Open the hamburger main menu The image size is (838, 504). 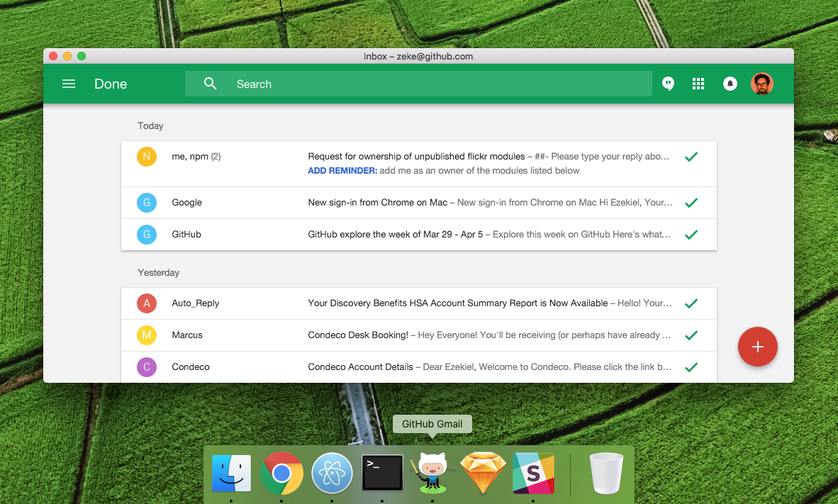[x=69, y=84]
